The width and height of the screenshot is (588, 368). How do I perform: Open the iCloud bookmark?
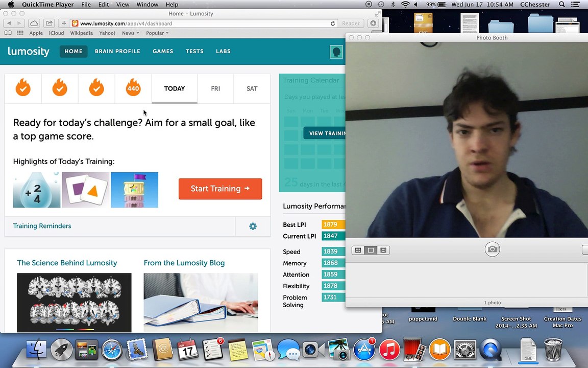pos(56,33)
